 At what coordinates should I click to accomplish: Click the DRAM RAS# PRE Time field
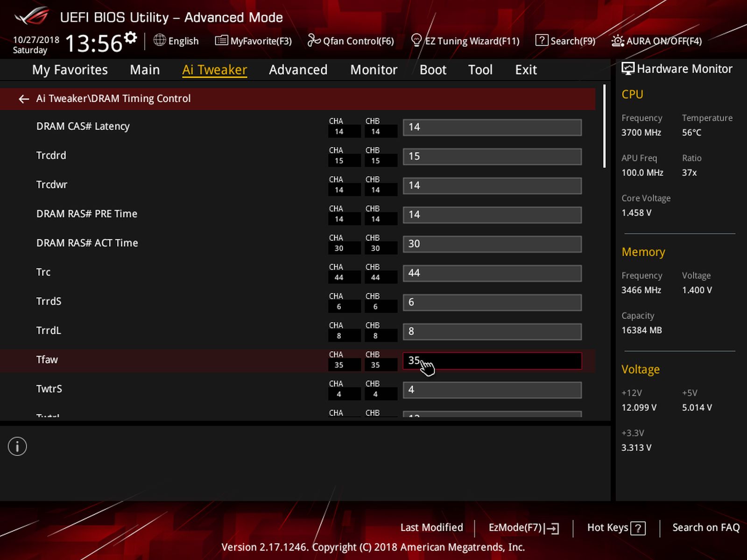(493, 215)
